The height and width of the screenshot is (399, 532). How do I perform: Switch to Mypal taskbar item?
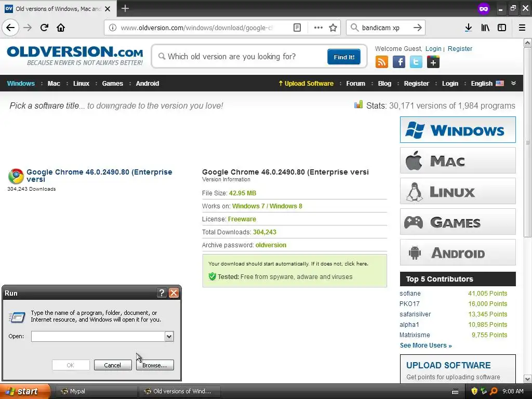coord(96,391)
